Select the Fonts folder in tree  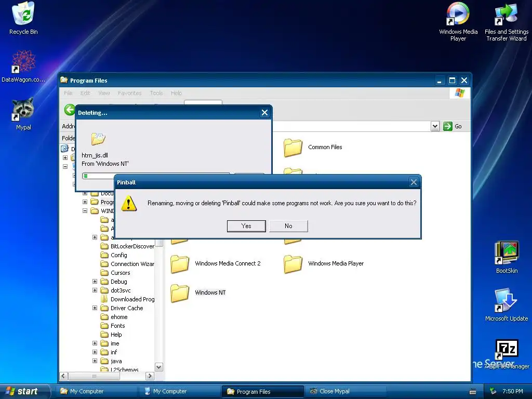point(113,326)
